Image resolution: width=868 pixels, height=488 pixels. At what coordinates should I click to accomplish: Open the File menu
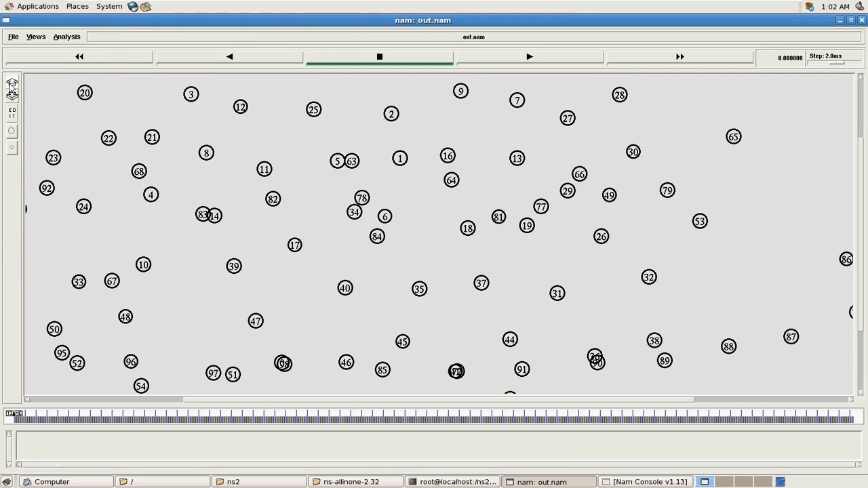tap(13, 37)
